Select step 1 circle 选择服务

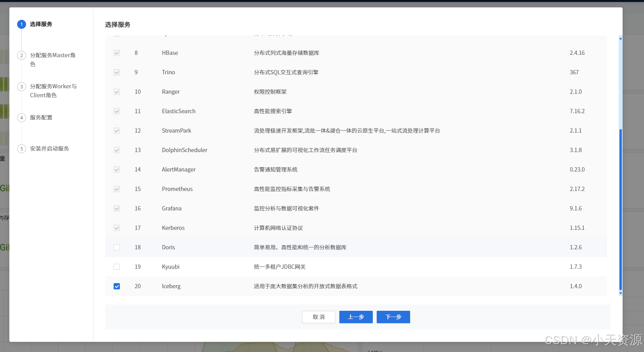21,24
